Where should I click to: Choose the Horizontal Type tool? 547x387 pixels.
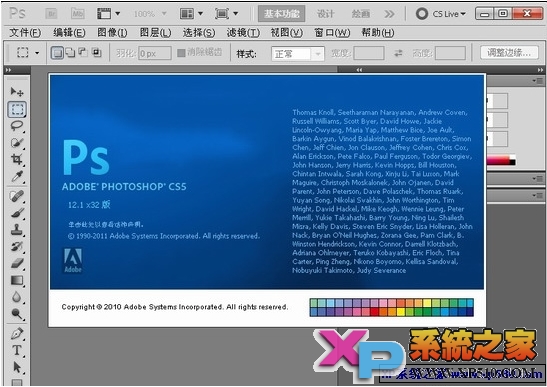click(x=16, y=350)
